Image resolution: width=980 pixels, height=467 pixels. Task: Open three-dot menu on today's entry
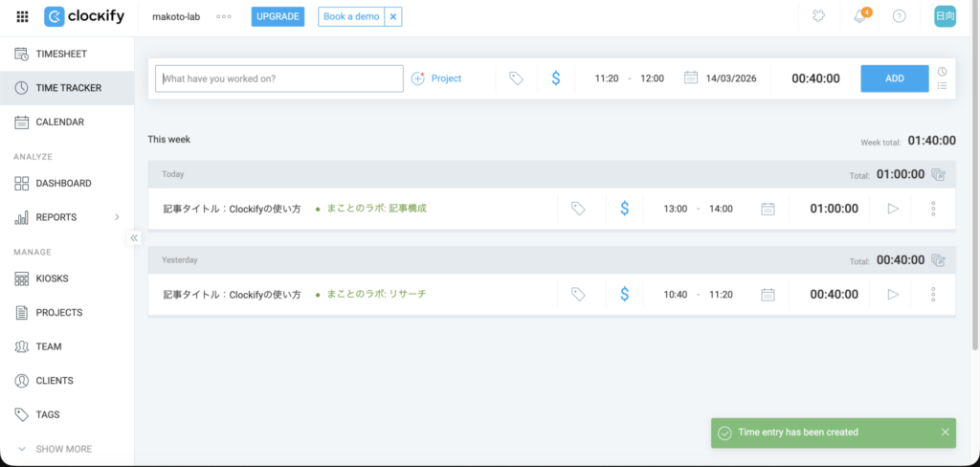933,209
